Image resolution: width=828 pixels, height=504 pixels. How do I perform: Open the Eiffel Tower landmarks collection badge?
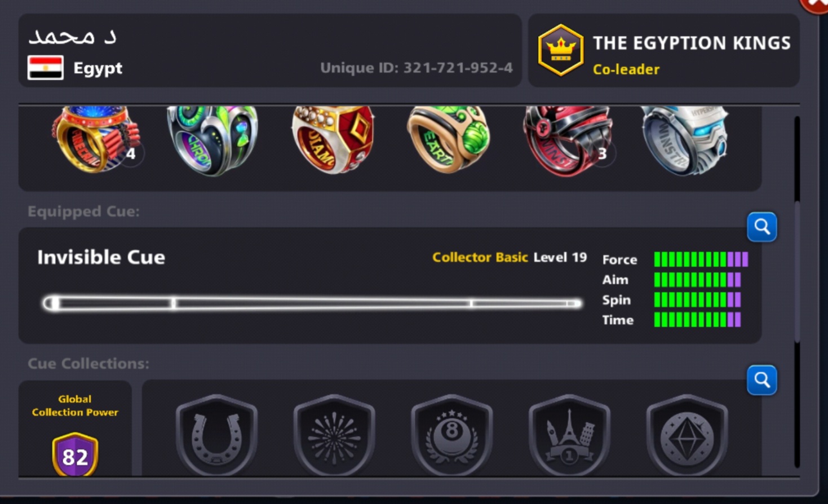click(569, 435)
